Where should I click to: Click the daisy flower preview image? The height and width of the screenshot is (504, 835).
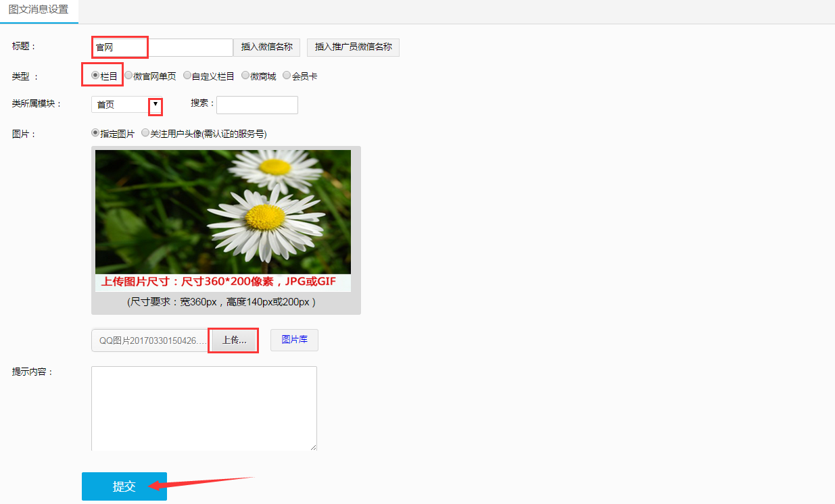[223, 221]
